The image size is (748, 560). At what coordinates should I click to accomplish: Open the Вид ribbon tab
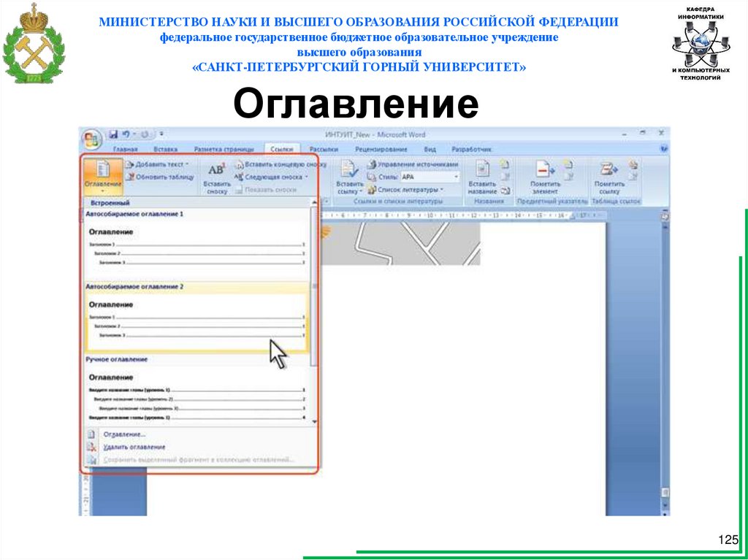(x=430, y=149)
